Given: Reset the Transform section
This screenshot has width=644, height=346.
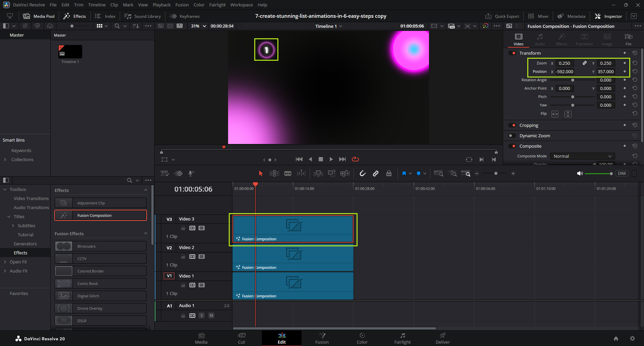Looking at the screenshot, I should tap(635, 53).
